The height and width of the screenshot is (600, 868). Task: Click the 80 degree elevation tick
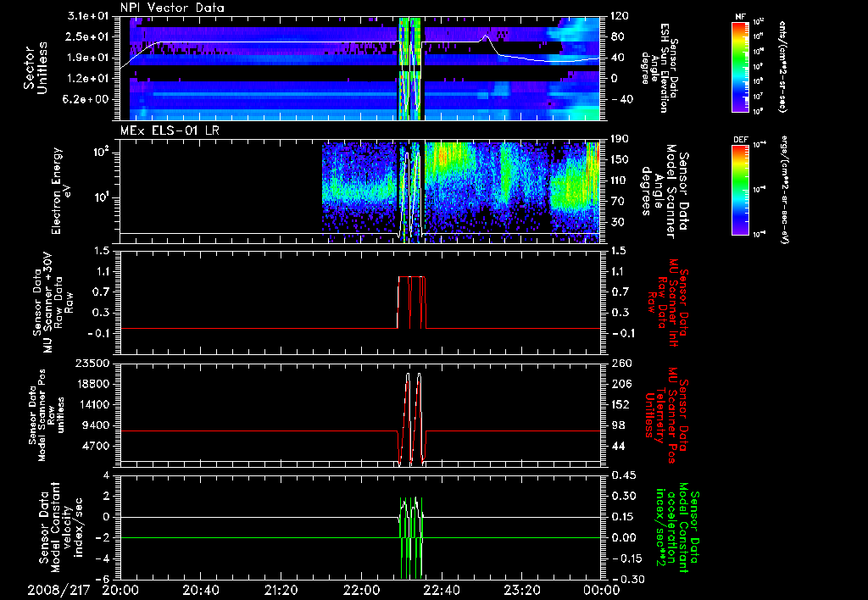pyautogui.click(x=617, y=36)
